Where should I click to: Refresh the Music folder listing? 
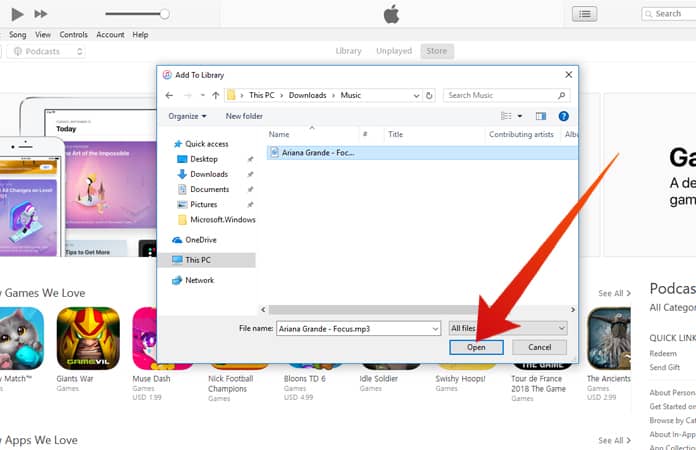click(x=430, y=95)
